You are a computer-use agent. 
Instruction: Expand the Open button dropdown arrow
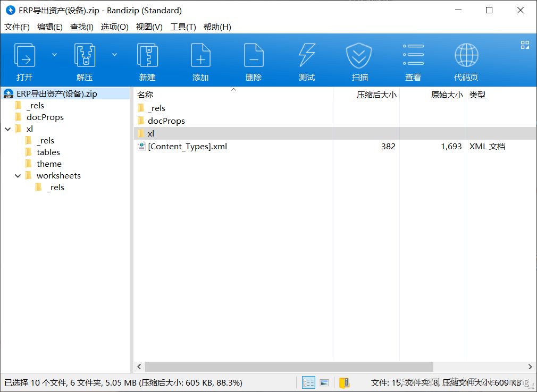click(x=54, y=55)
